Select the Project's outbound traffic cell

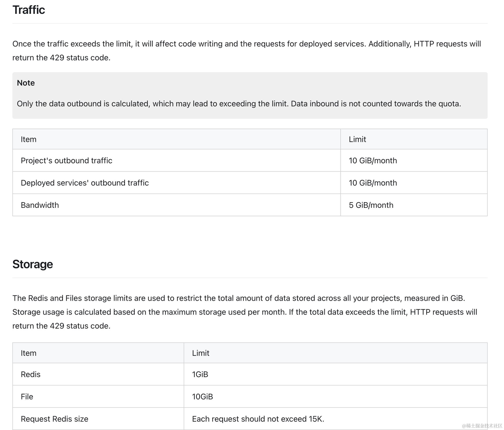67,161
